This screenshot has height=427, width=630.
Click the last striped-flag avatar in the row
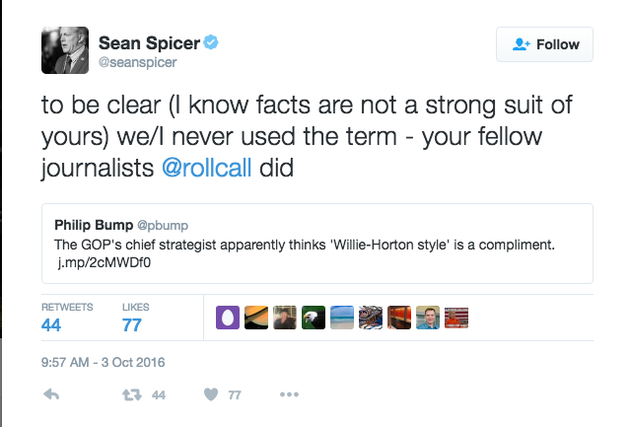click(457, 318)
